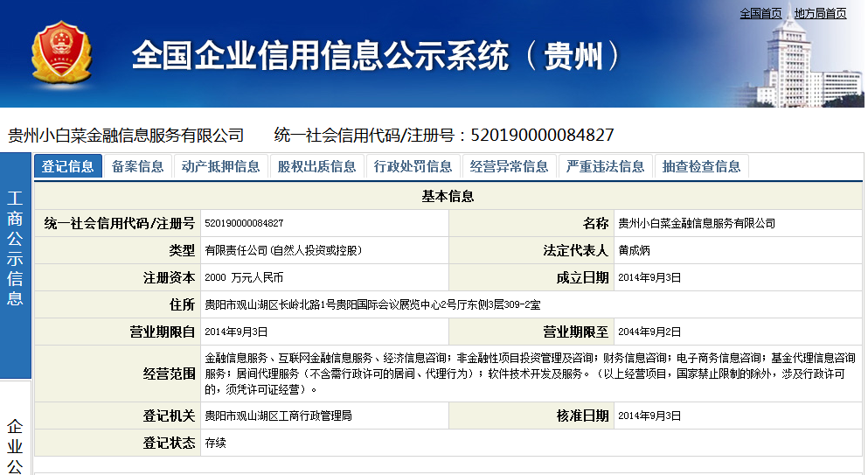Click the legal representative 黄成炳

[x=635, y=250]
